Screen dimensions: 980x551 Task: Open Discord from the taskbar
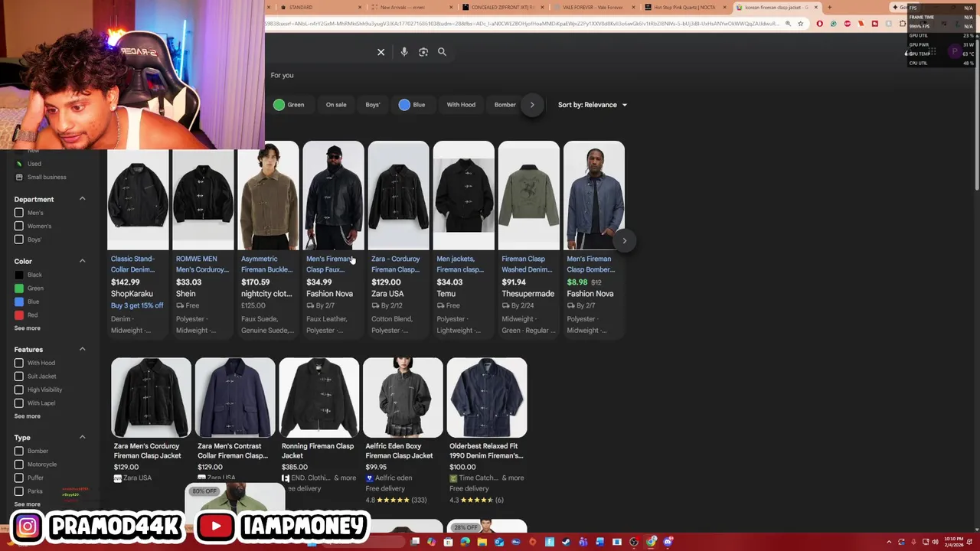668,542
